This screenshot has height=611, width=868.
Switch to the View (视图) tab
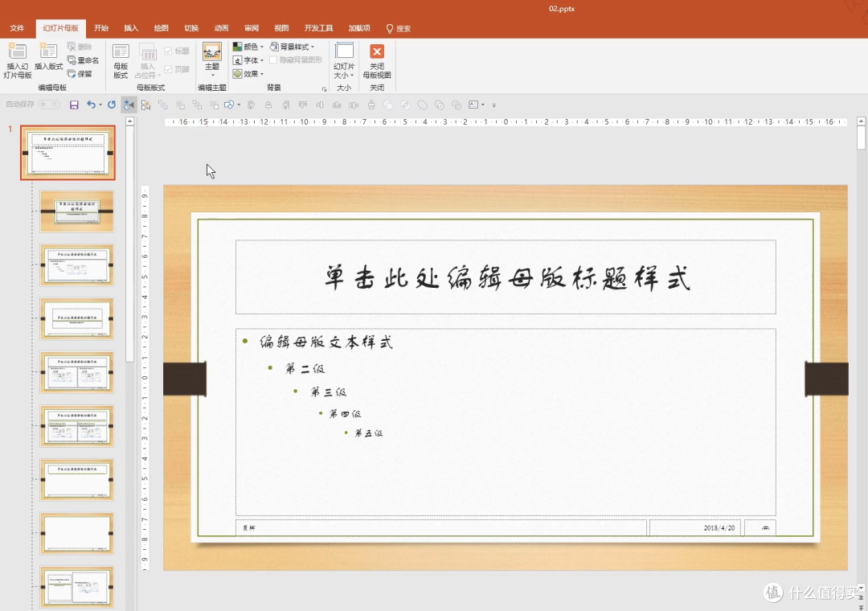(x=281, y=28)
